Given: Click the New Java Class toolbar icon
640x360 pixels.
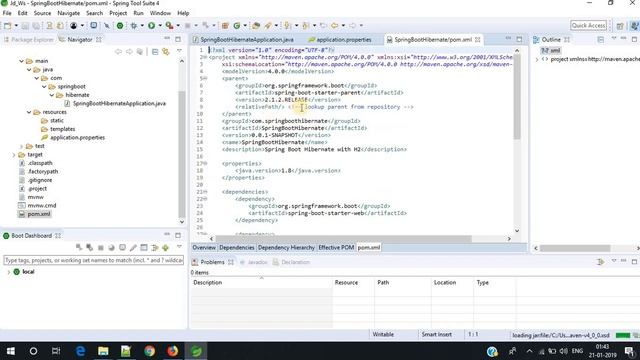Looking at the screenshot, I should [237, 26].
